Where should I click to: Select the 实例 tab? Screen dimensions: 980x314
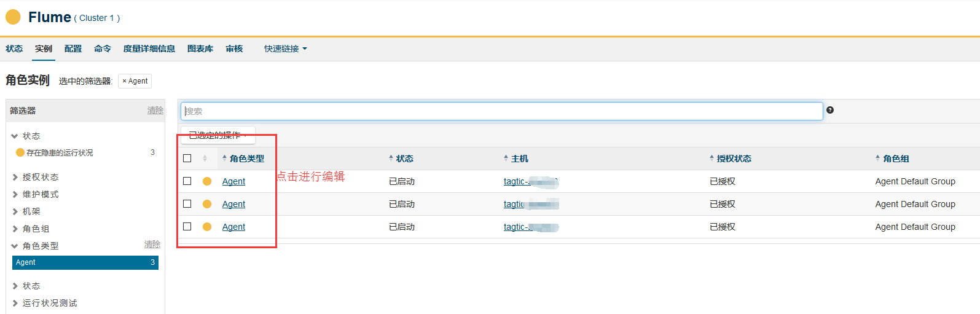tap(44, 49)
